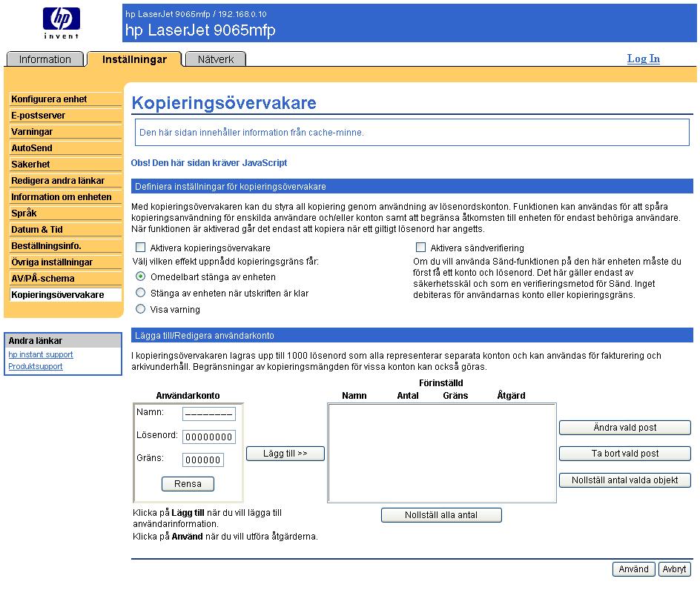
Task: Click Nollställ alla antal button
Action: pyautogui.click(x=441, y=515)
